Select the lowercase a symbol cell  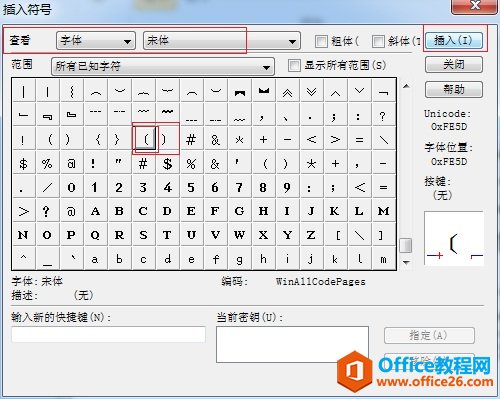click(95, 258)
